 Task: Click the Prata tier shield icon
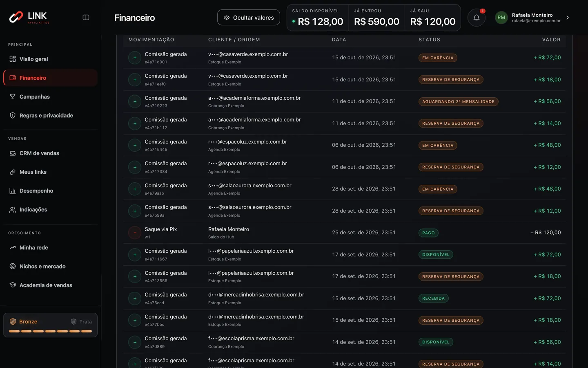[73, 321]
